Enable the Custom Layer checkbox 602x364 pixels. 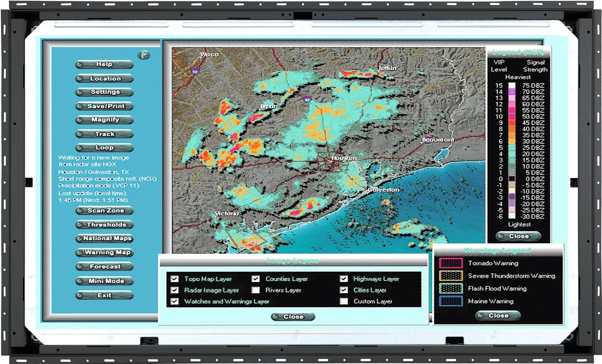pyautogui.click(x=344, y=302)
